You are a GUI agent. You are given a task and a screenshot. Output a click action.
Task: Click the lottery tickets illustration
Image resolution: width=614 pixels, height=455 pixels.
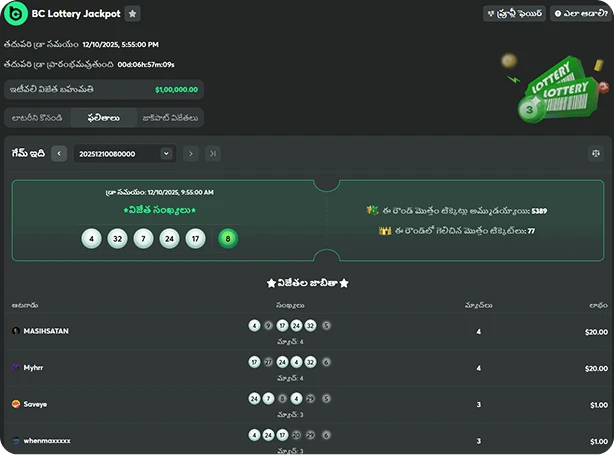(x=545, y=85)
